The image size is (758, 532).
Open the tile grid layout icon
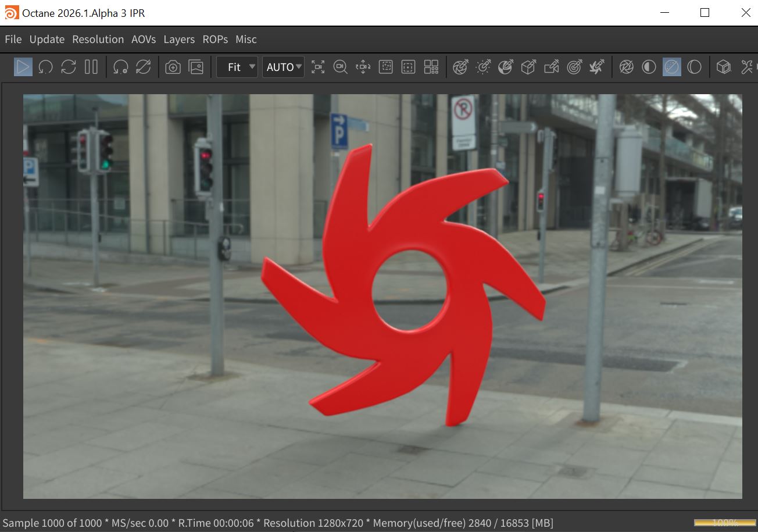tap(431, 67)
